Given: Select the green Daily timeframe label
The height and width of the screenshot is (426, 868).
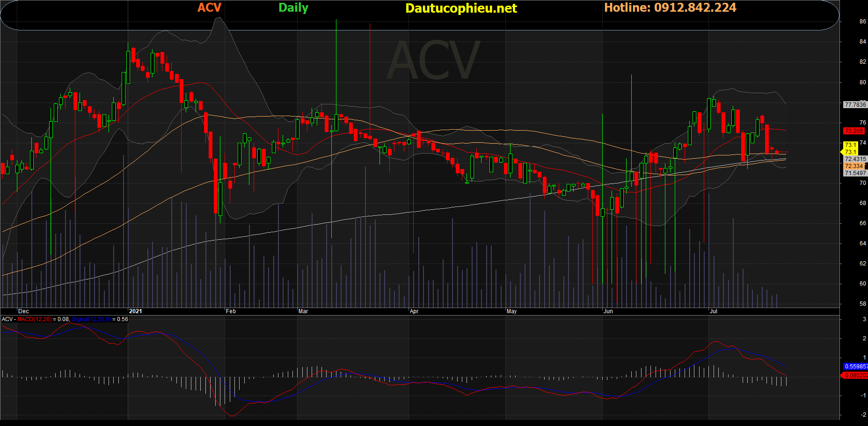Looking at the screenshot, I should click(293, 7).
